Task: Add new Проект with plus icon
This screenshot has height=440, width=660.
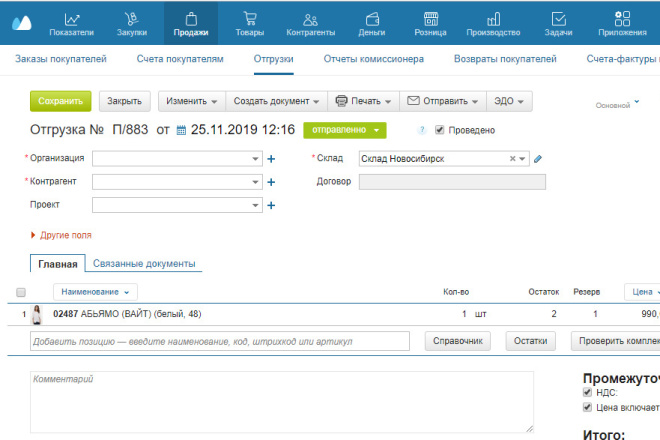Action: [271, 205]
